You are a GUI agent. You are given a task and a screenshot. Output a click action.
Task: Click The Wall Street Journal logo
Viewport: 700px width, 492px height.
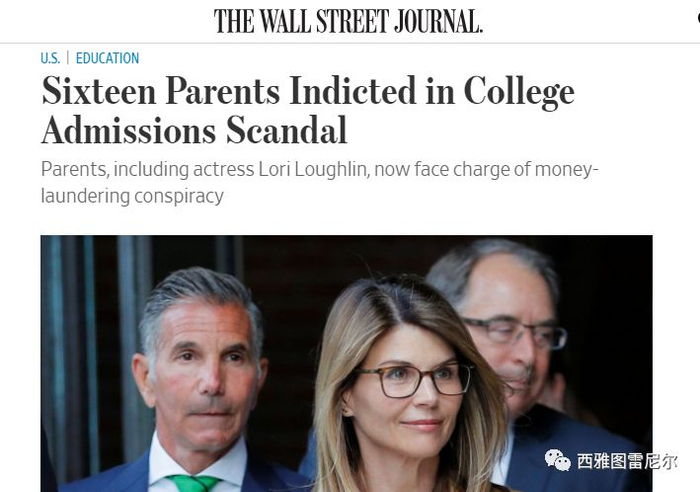[348, 21]
